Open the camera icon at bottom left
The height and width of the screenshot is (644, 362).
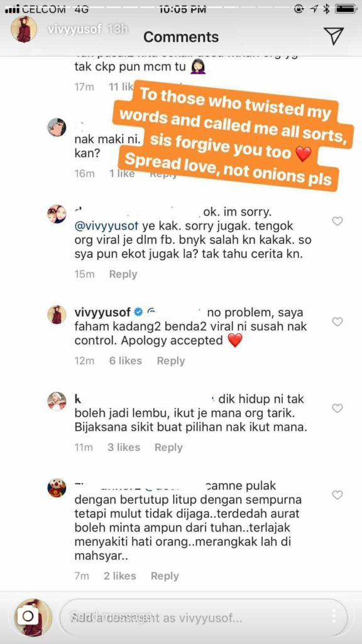pyautogui.click(x=28, y=616)
